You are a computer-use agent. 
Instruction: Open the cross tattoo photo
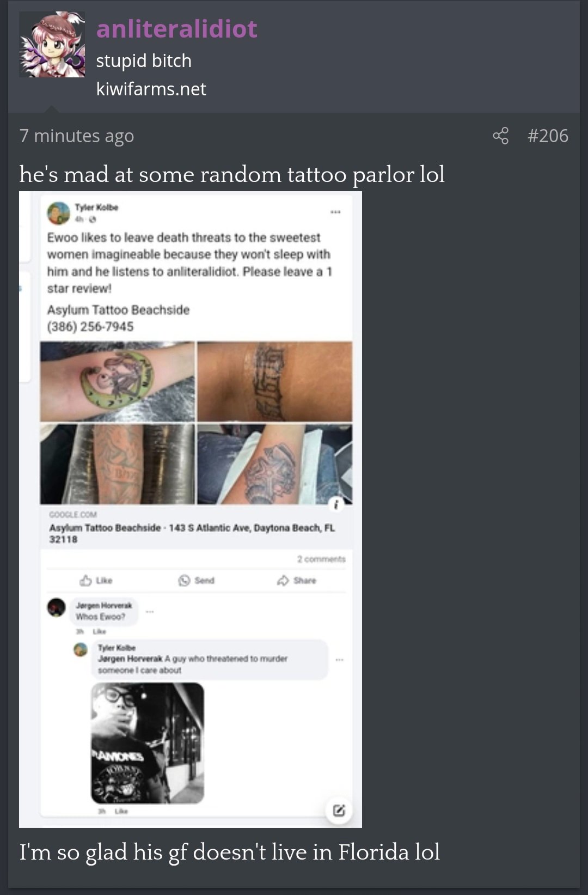click(274, 464)
